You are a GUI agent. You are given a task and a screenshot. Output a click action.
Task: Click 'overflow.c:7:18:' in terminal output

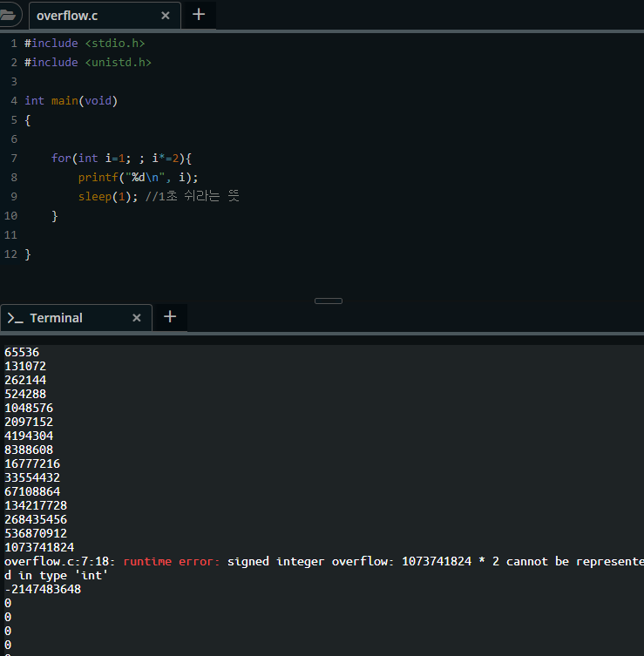[x=59, y=561]
